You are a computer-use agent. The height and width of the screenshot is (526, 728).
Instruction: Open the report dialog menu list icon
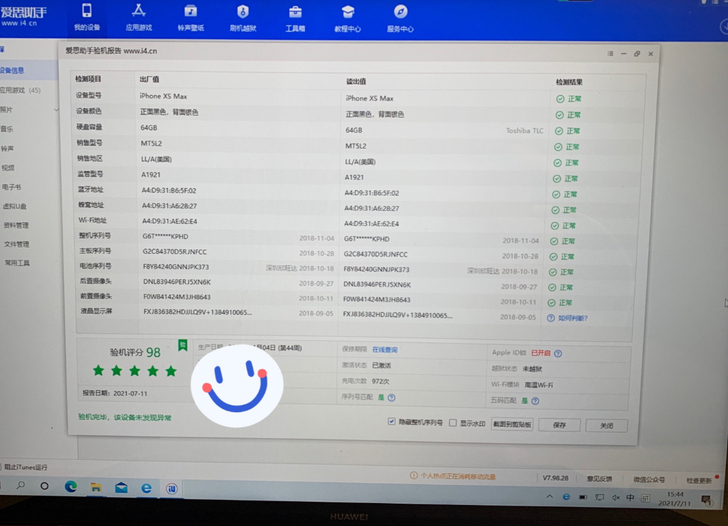tap(610, 53)
